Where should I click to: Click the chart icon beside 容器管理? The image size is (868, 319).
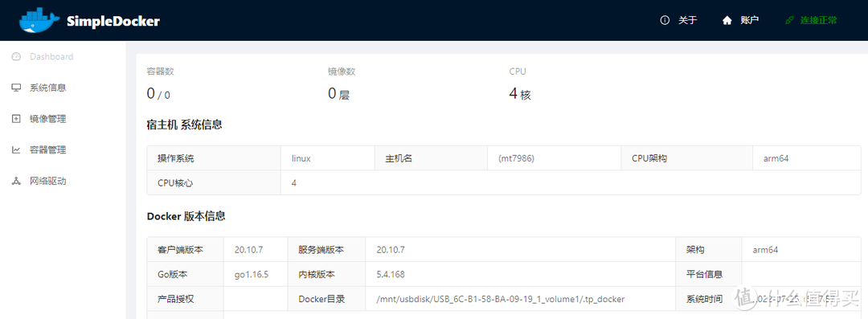[x=16, y=150]
